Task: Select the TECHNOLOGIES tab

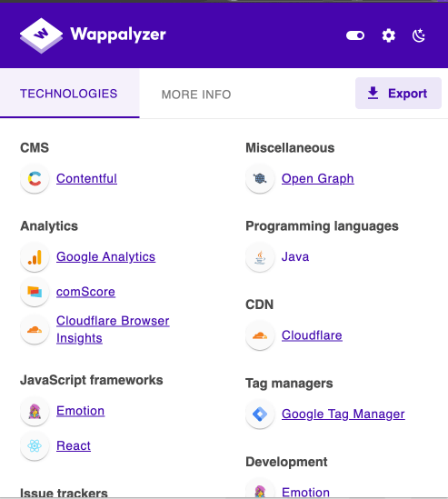Action: (x=69, y=94)
